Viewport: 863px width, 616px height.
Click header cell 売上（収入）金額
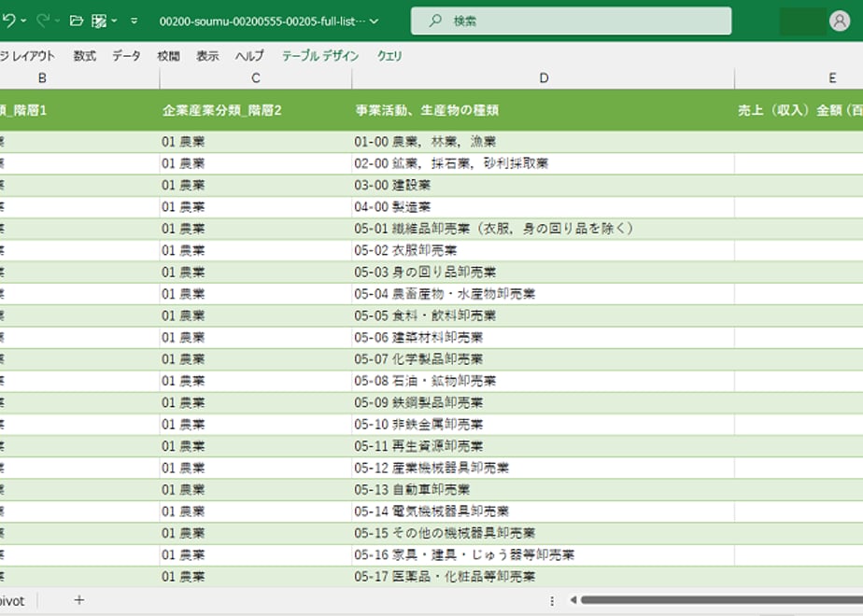tap(799, 110)
